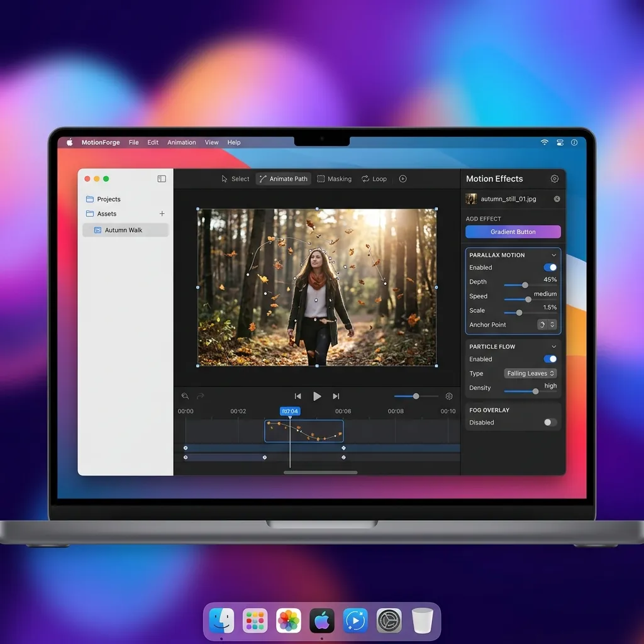Click the info icon in menu bar
Screen dimensions: 644x644
point(574,143)
